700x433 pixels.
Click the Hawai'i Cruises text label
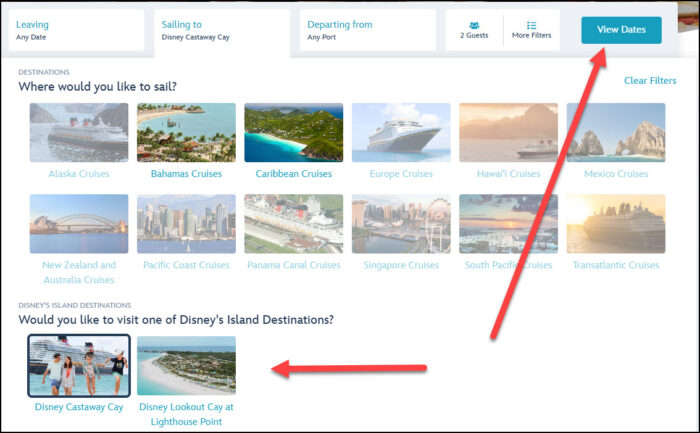click(508, 174)
